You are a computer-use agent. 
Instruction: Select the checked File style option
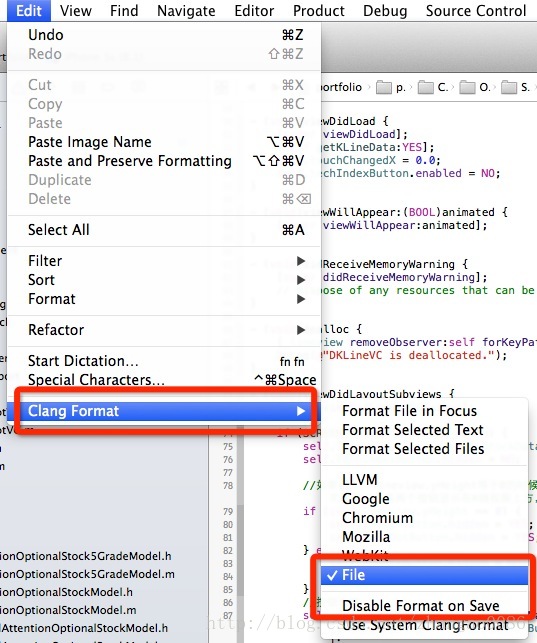tap(424, 575)
